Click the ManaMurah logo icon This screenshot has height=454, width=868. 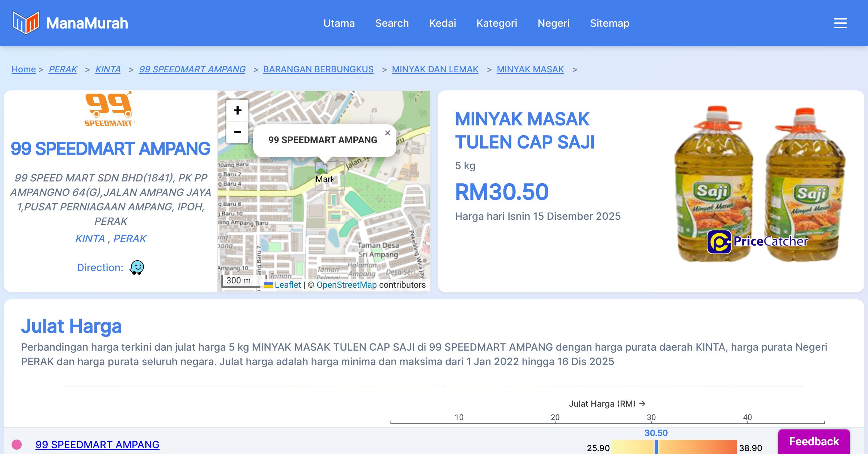click(26, 23)
